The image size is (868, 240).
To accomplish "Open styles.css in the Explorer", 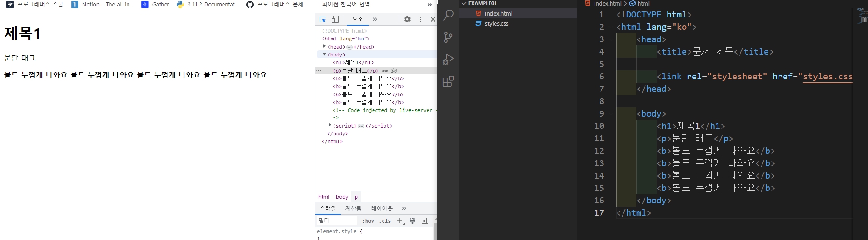I will pos(517,23).
